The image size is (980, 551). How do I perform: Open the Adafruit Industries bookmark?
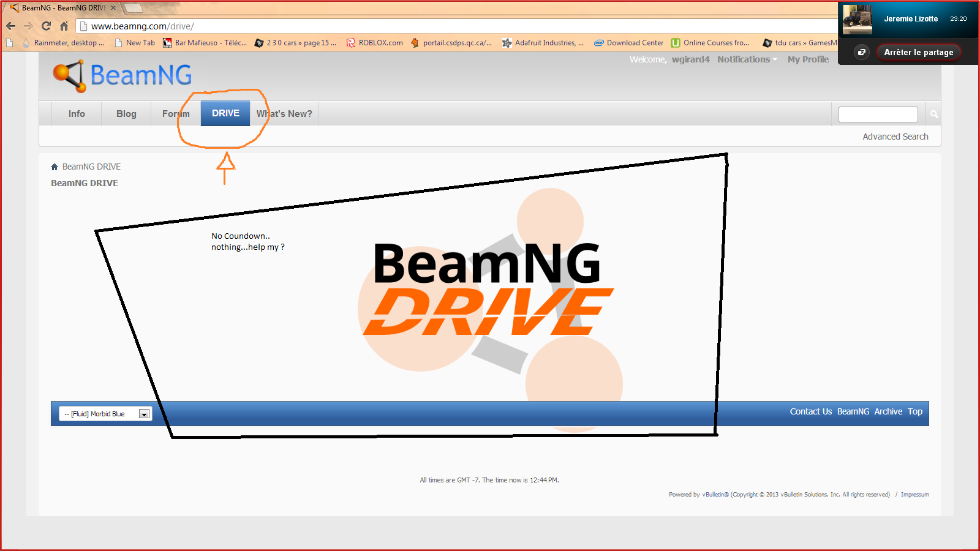543,43
